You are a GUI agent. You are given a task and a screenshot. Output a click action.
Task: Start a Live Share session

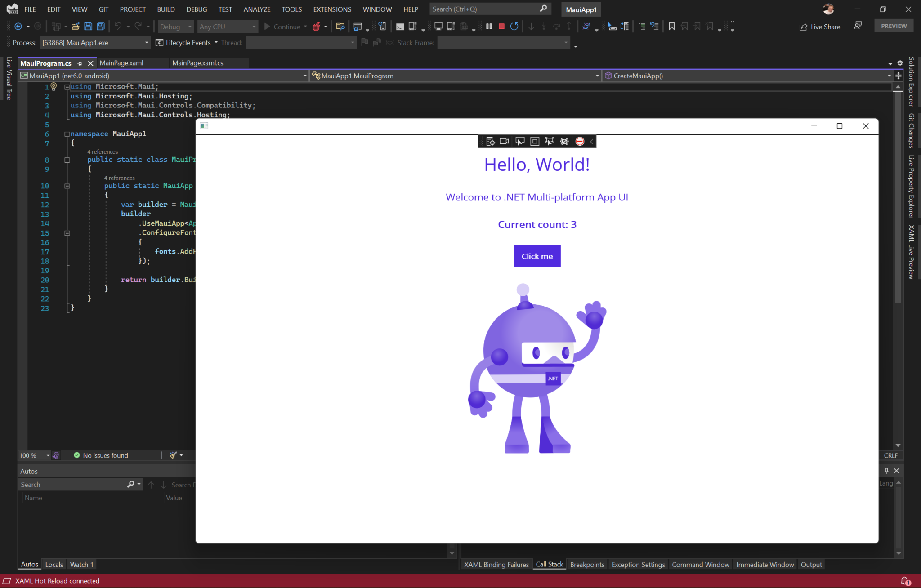[820, 27]
